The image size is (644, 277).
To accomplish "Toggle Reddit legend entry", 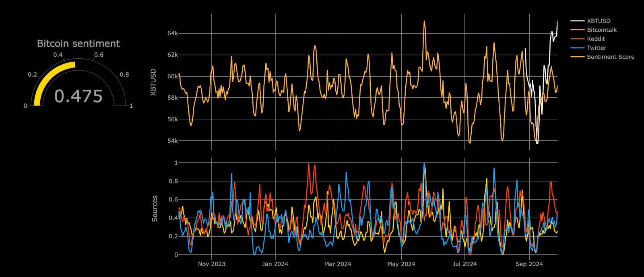I will pyautogui.click(x=596, y=39).
